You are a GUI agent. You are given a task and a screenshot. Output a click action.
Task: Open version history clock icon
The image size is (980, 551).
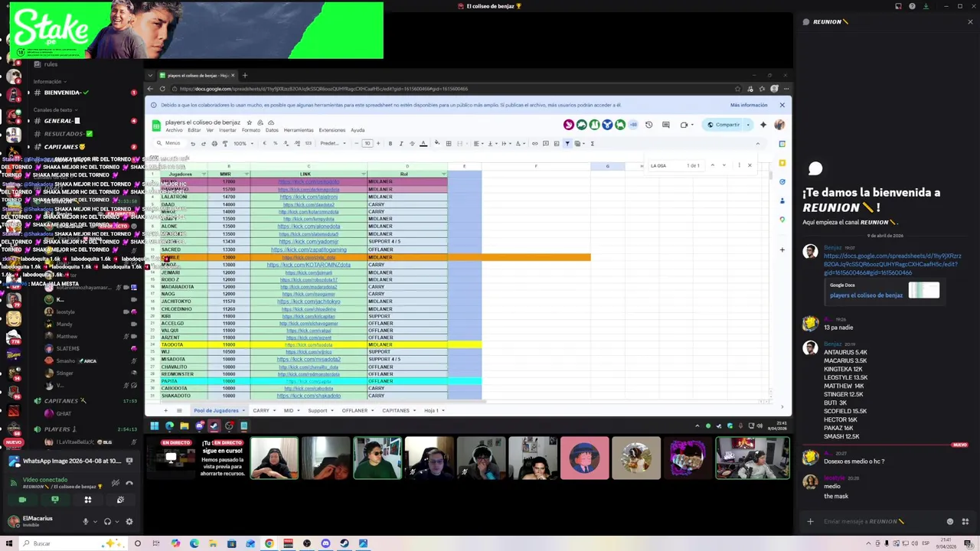648,125
